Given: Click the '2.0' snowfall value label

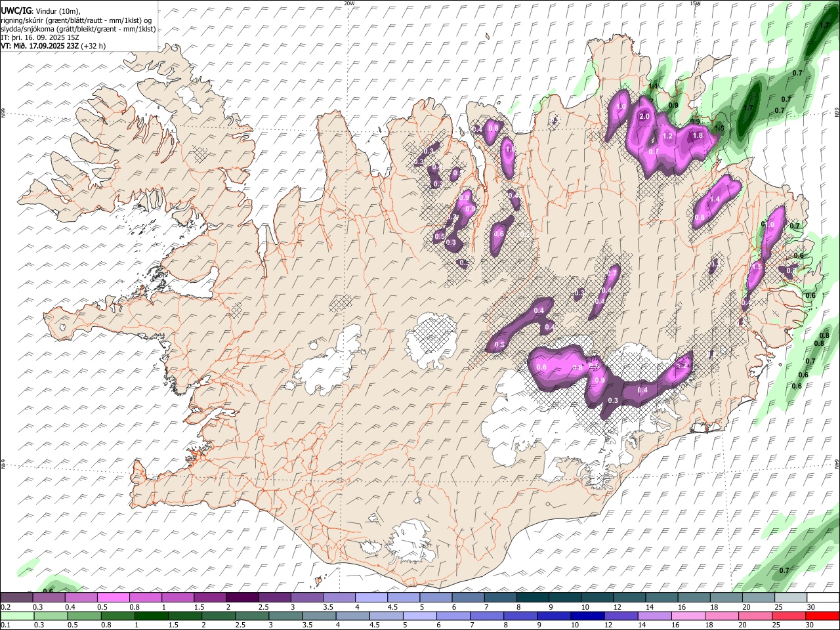Looking at the screenshot, I should pyautogui.click(x=644, y=116).
